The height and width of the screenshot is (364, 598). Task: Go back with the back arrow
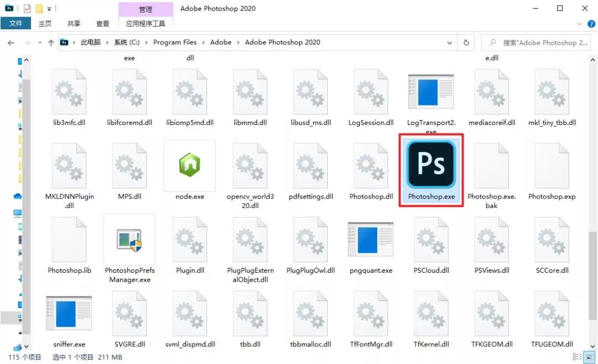pyautogui.click(x=11, y=43)
